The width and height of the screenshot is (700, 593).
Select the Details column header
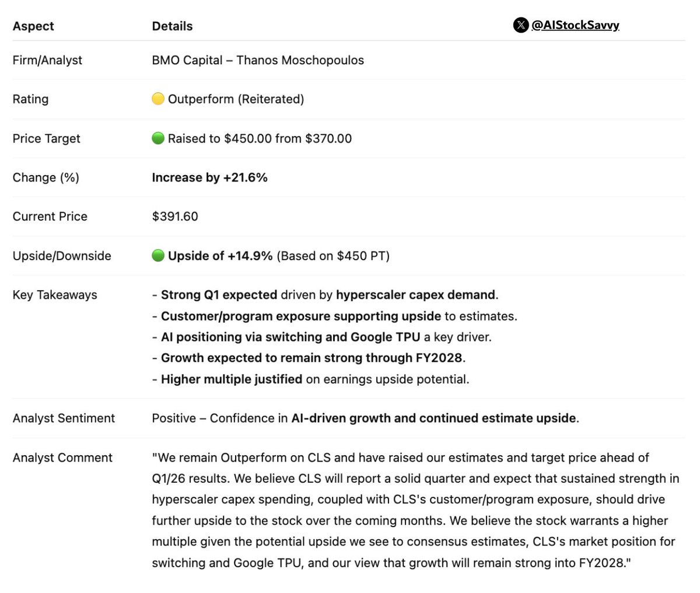172,26
